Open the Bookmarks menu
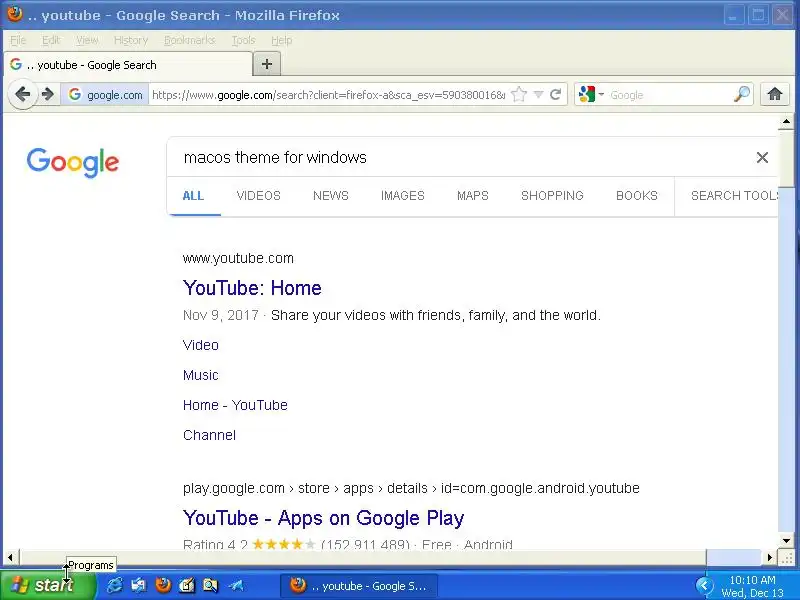800x600 pixels. [x=189, y=40]
